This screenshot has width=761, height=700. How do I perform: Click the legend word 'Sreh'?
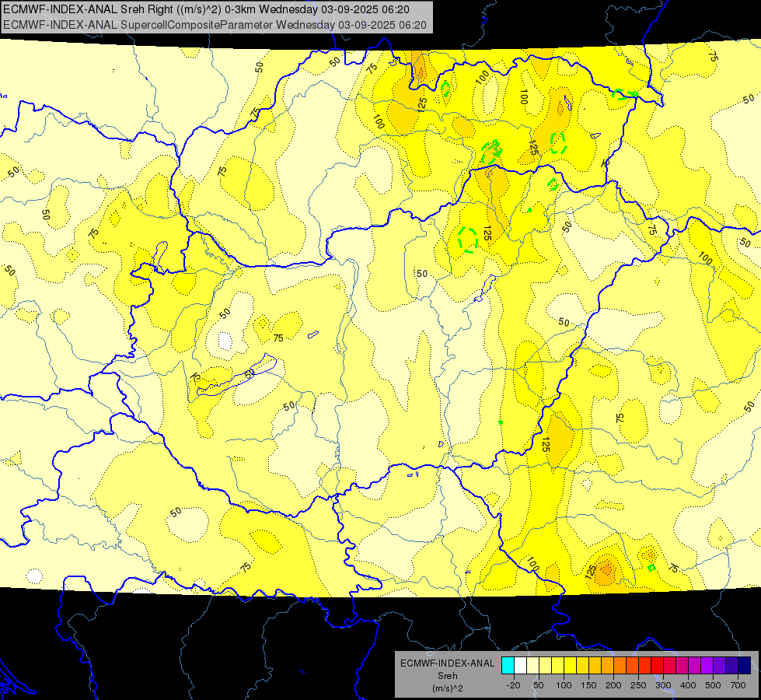(447, 676)
